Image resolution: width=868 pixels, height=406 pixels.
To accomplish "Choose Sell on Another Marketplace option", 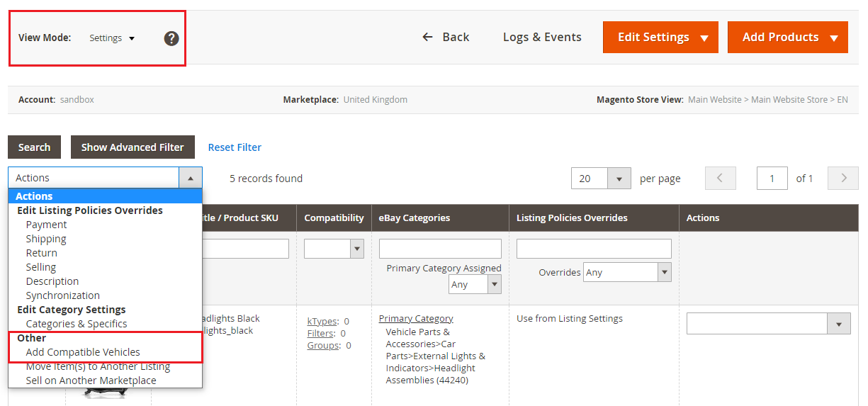I will tap(91, 380).
